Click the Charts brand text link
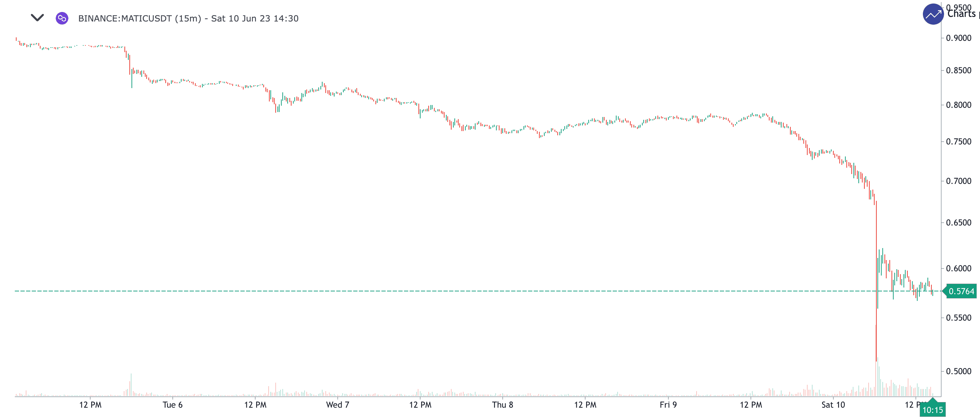Screen dimensions: 980x420 tap(962, 14)
